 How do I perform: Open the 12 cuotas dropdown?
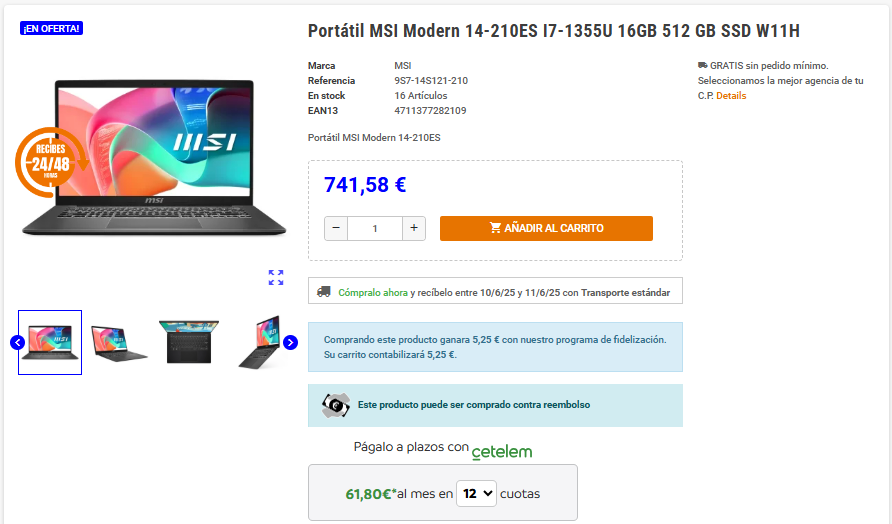click(x=477, y=493)
